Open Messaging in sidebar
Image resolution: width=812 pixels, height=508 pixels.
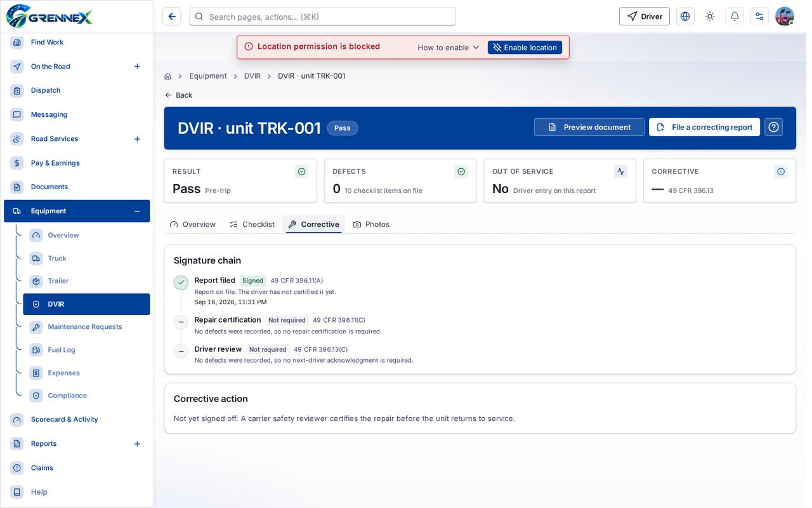[x=77, y=115]
